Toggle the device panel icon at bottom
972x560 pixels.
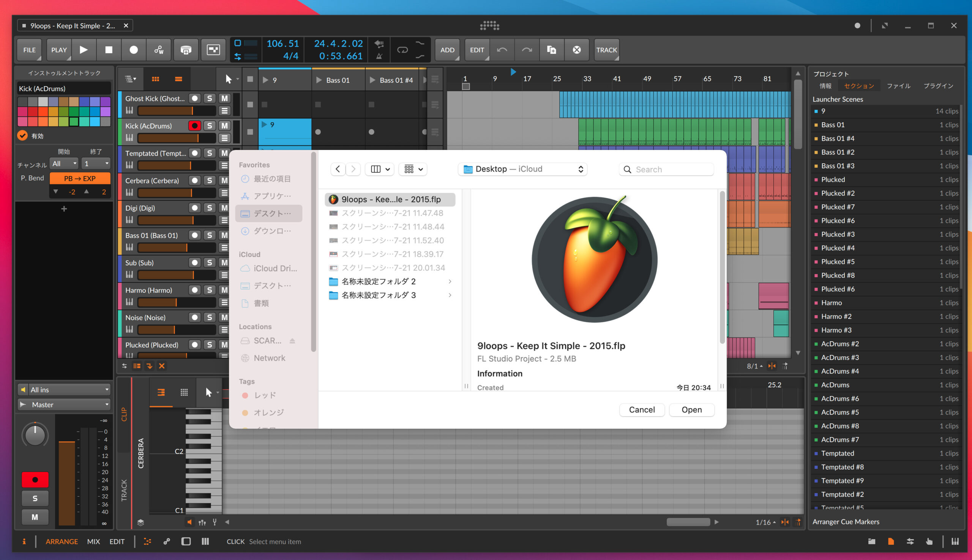(186, 541)
